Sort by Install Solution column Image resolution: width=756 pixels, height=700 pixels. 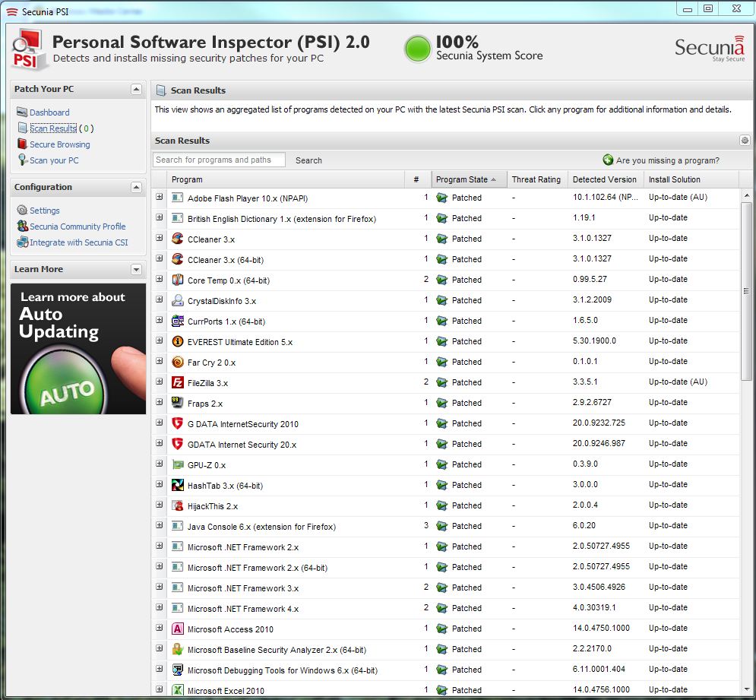point(691,179)
